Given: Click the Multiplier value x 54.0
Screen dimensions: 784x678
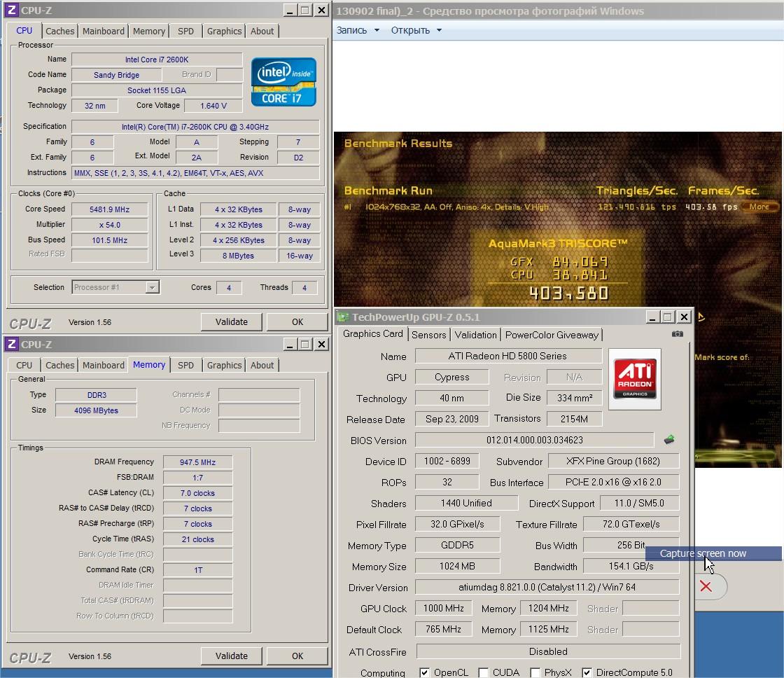Looking at the screenshot, I should pyautogui.click(x=109, y=225).
